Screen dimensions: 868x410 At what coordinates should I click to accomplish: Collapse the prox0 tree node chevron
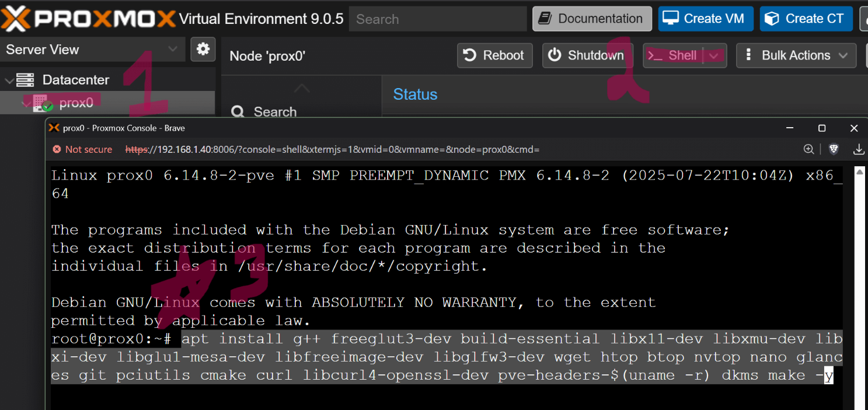tap(25, 103)
